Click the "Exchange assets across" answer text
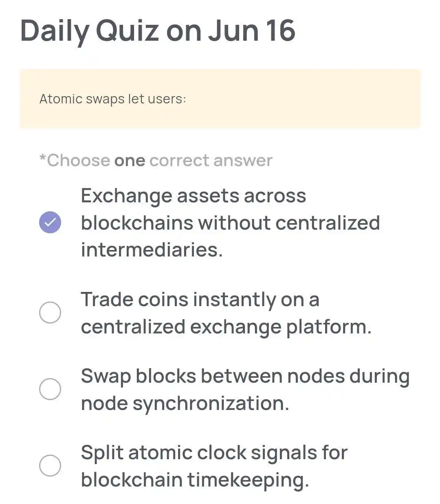The image size is (440, 504). click(193, 196)
